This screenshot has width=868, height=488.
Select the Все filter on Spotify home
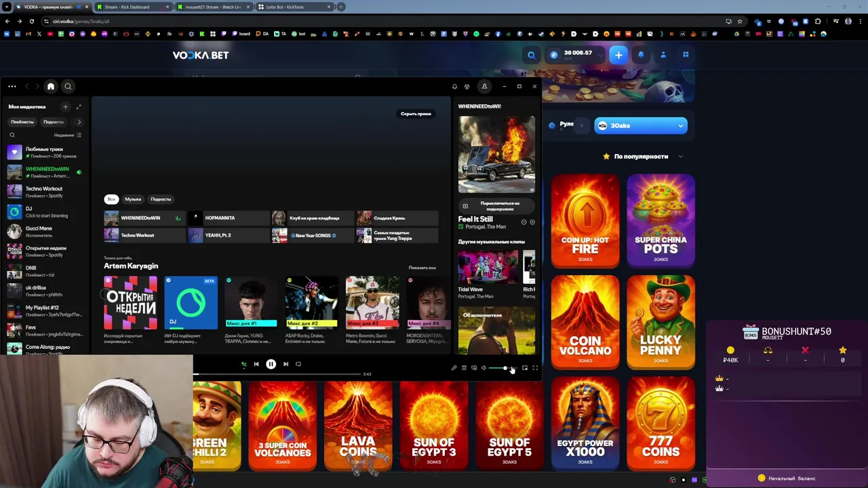(x=111, y=199)
